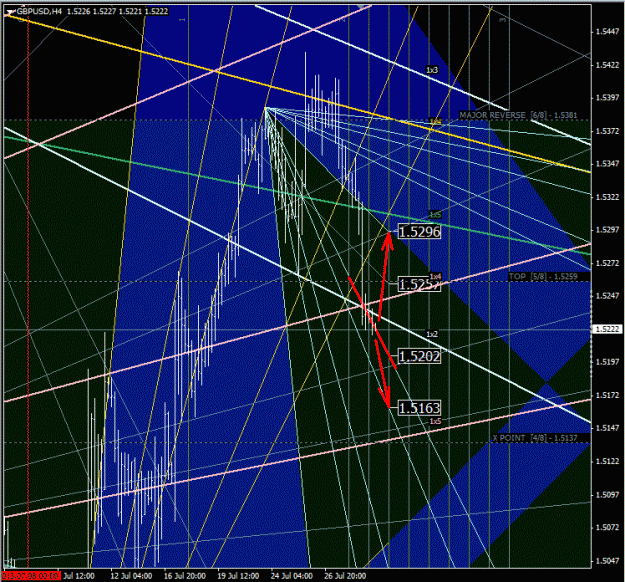Viewport: 625px width, 582px height.
Task: Click the 26 Jul 20:00 time axis label
Action: (345, 576)
